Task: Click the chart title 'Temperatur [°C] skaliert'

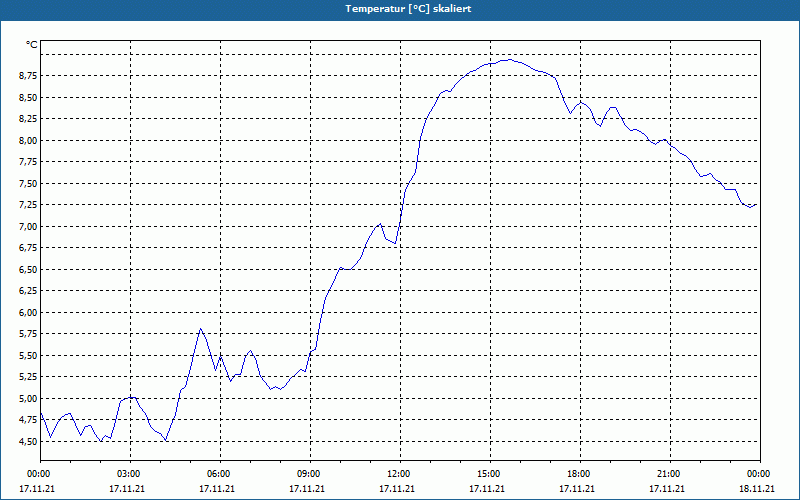Action: (x=408, y=9)
